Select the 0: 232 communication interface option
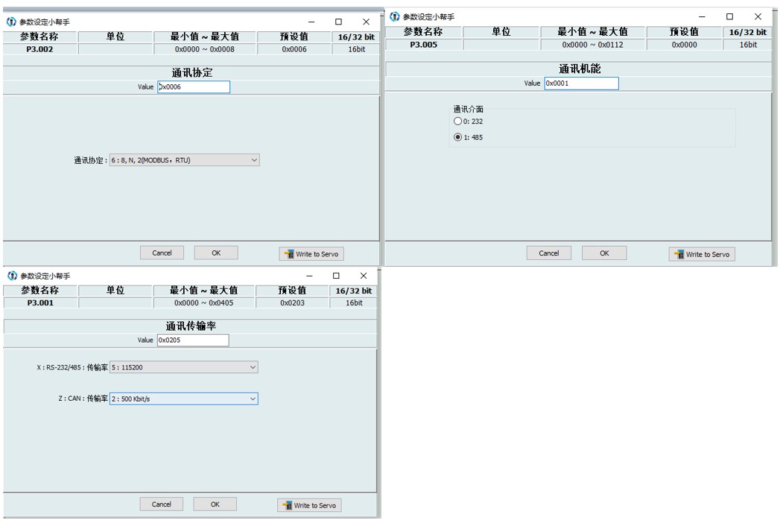 tap(458, 121)
